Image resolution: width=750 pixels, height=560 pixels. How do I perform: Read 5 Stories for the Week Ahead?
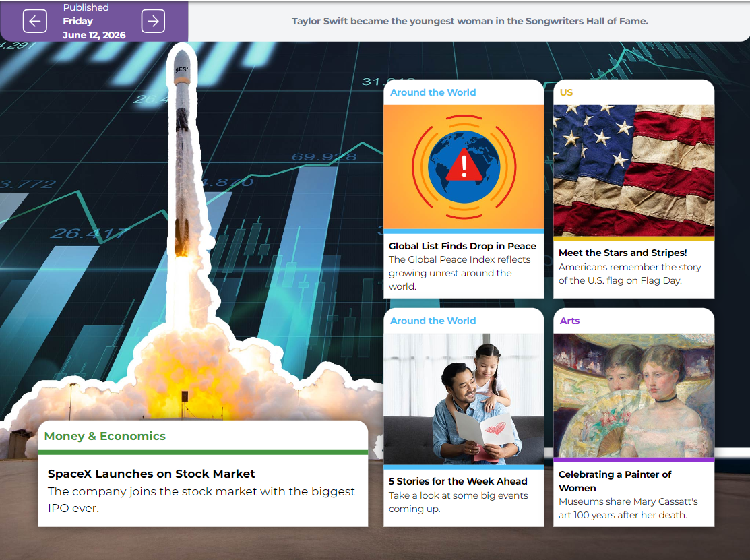458,481
